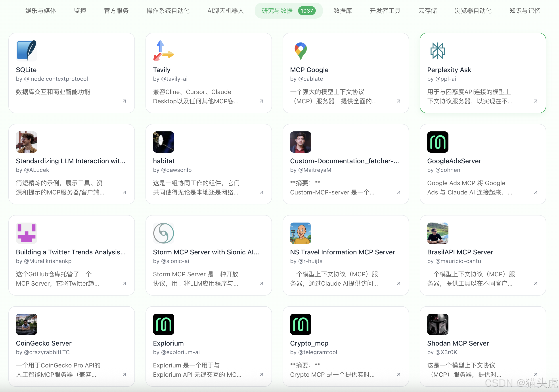
Task: Click the Storm MCP Server swirl icon
Action: tap(164, 233)
